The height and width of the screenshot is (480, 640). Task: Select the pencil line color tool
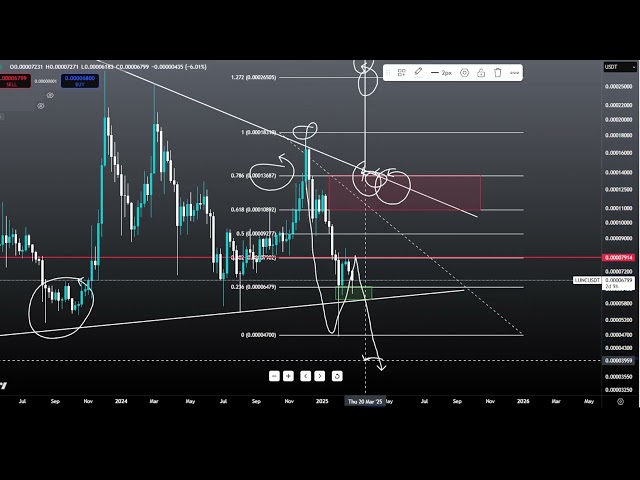(420, 73)
